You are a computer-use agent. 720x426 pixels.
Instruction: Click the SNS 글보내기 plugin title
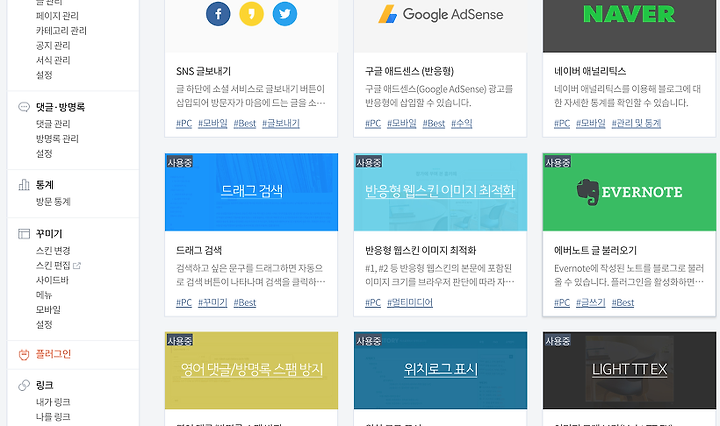coord(203,71)
